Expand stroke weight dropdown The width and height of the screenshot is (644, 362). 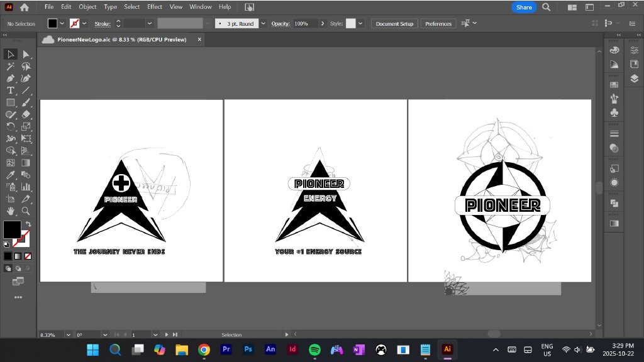(150, 23)
